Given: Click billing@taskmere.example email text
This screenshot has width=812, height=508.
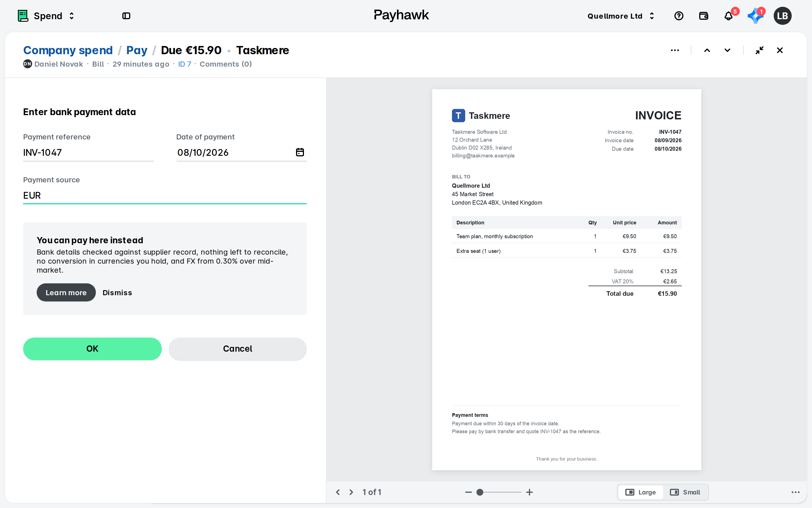Looking at the screenshot, I should point(483,156).
